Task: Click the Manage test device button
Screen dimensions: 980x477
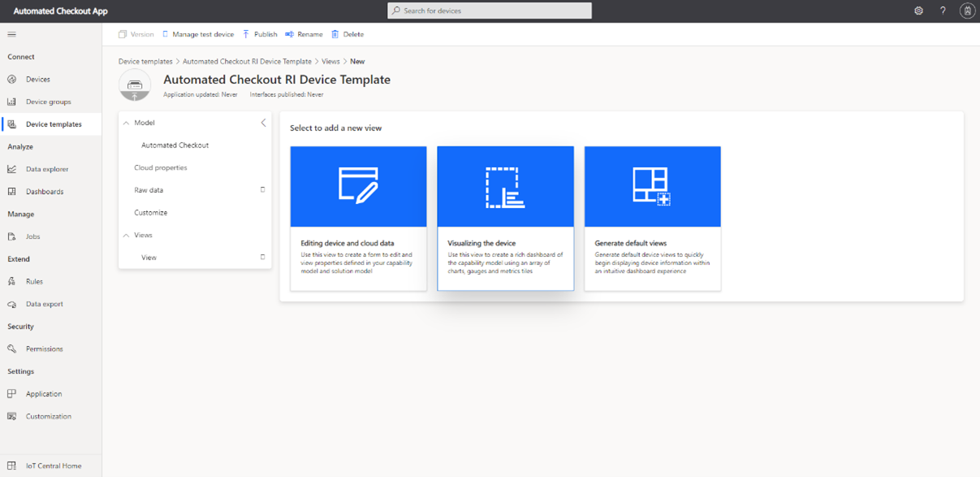Action: tap(198, 34)
